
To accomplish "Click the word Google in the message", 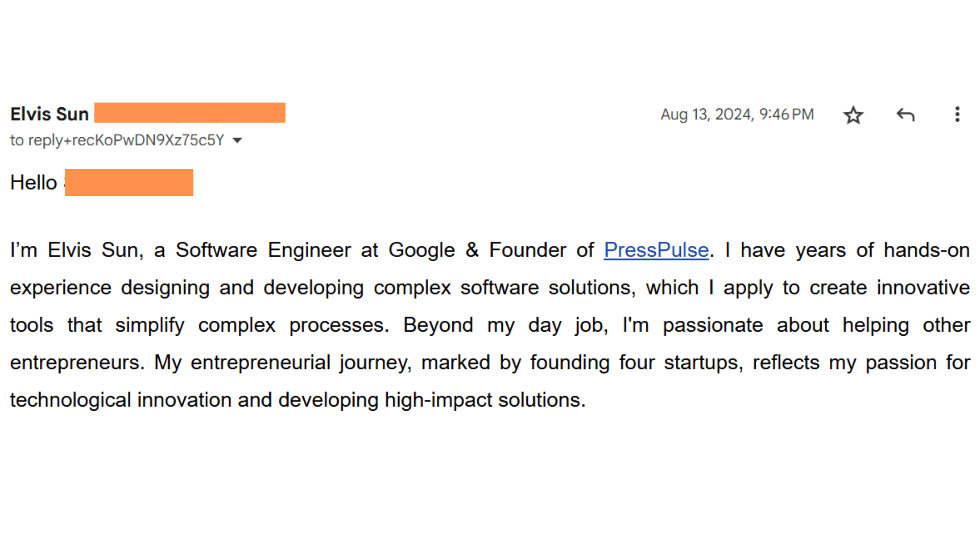I will [421, 250].
